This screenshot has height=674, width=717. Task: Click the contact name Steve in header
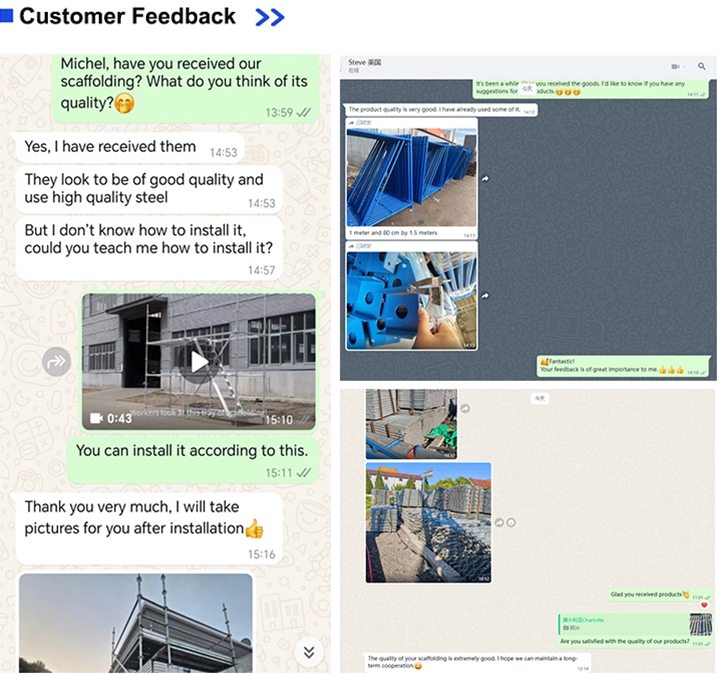(364, 63)
